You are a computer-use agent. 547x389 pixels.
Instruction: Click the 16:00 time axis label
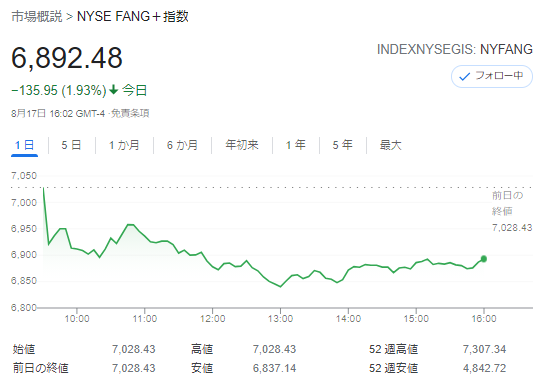click(484, 319)
